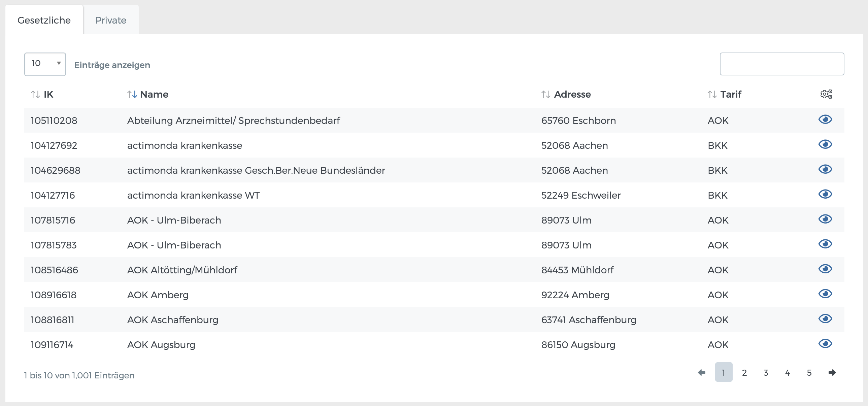Go to previous page arrow

pyautogui.click(x=702, y=373)
